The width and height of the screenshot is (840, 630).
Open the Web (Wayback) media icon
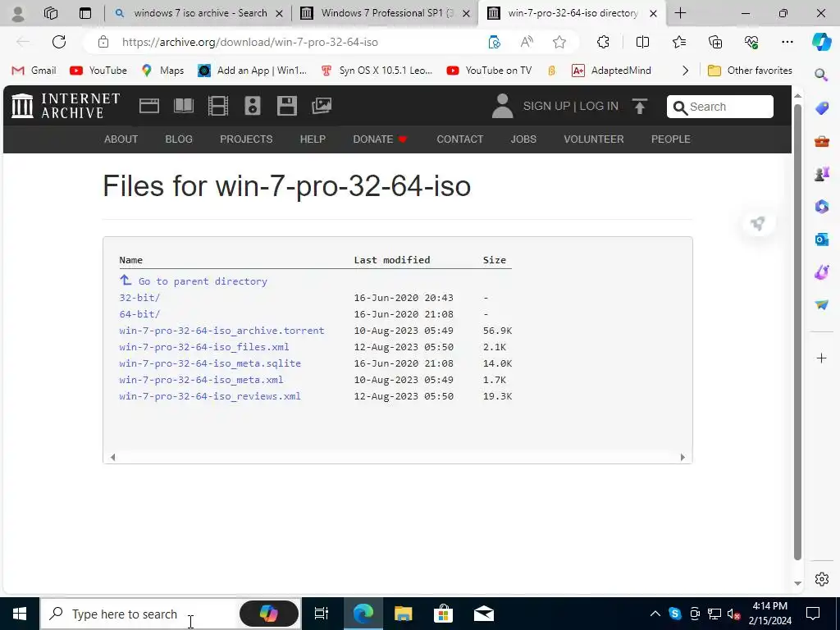tap(149, 106)
